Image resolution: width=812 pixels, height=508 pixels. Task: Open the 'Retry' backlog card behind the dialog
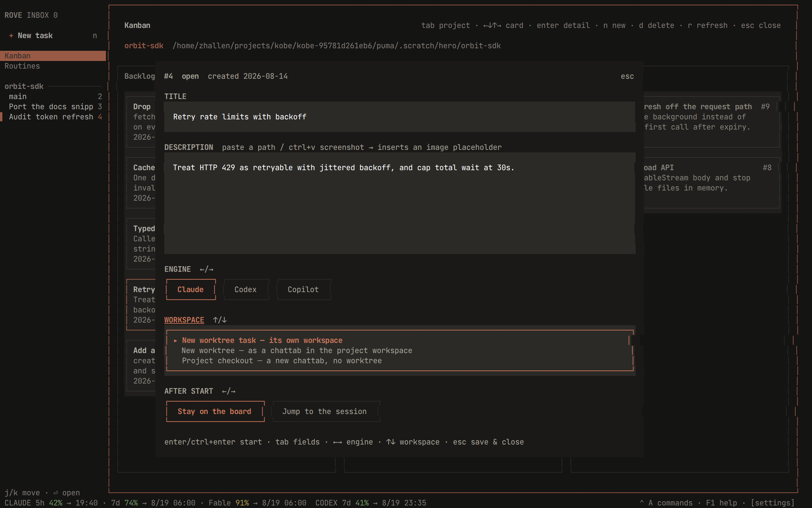click(x=141, y=305)
